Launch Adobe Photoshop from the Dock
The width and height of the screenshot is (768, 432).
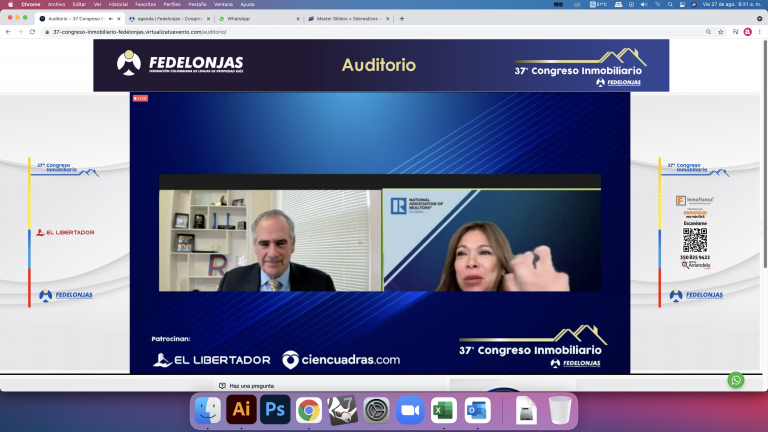[x=275, y=409]
